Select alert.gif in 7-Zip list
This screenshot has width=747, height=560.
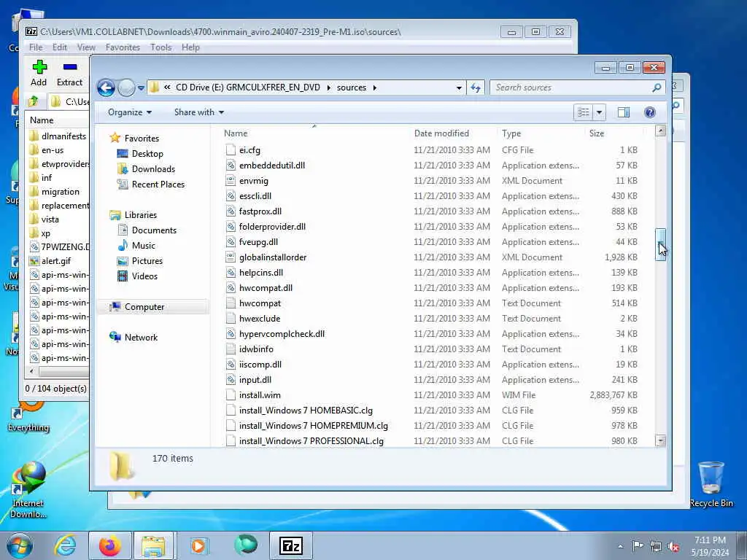click(x=55, y=261)
